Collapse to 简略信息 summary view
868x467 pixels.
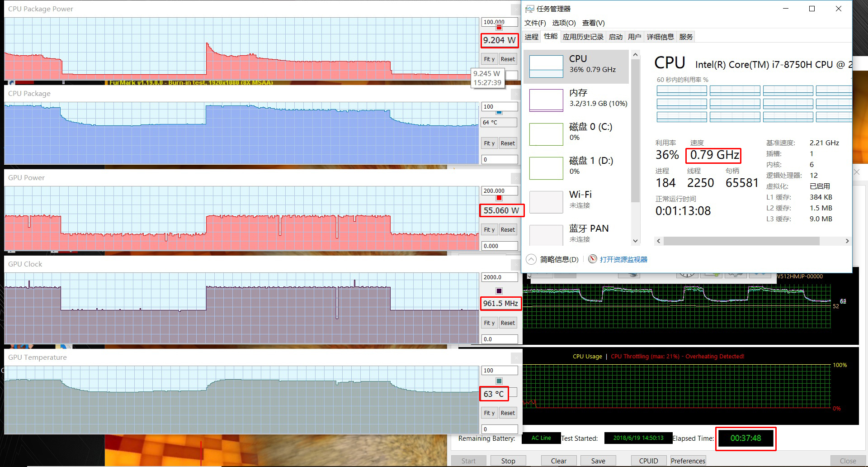point(553,259)
